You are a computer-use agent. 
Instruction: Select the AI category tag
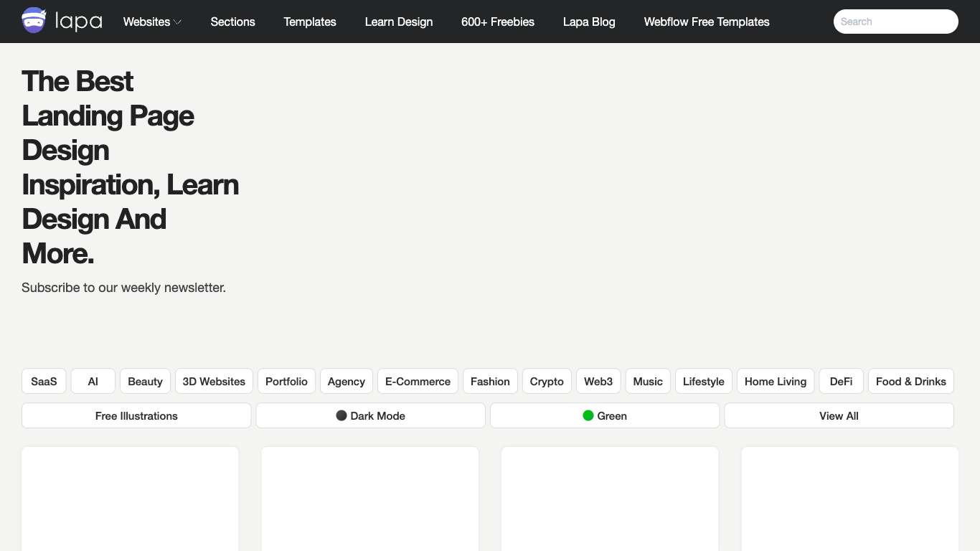(93, 382)
